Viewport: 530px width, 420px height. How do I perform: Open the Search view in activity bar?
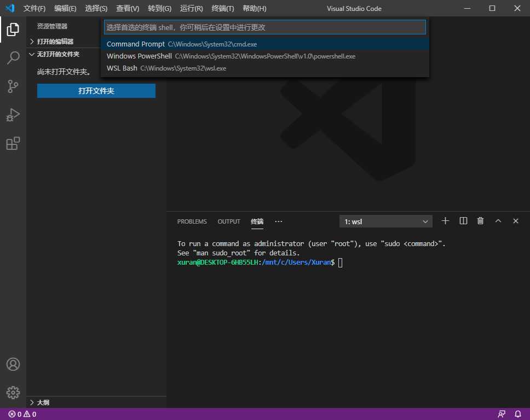coord(13,58)
